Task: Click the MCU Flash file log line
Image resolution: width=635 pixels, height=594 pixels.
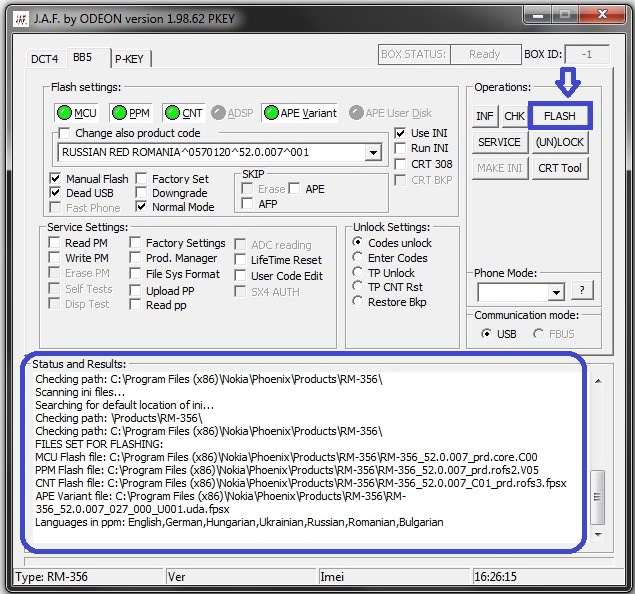Action: [286, 457]
